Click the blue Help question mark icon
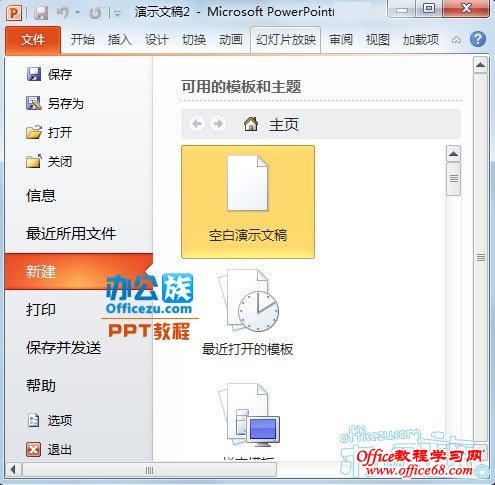The width and height of the screenshot is (495, 485). (478, 39)
